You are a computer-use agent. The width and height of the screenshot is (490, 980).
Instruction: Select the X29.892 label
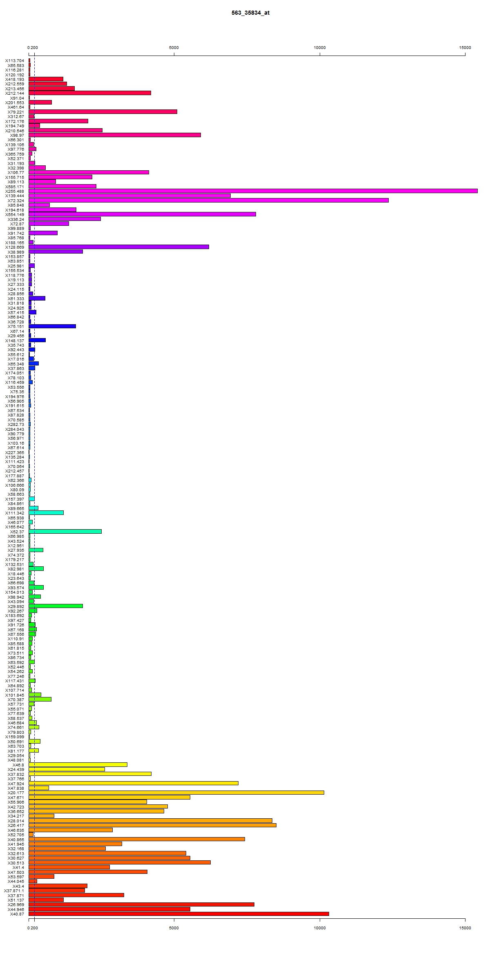tap(16, 606)
